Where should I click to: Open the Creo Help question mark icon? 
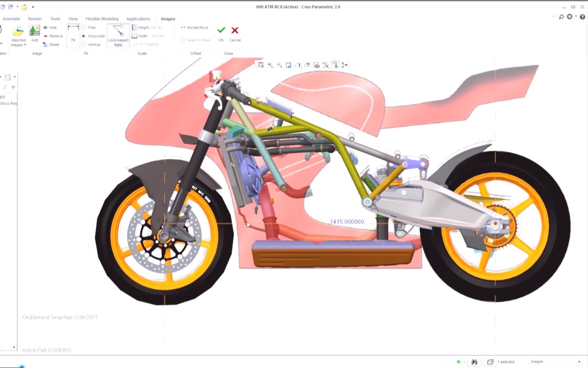point(582,17)
